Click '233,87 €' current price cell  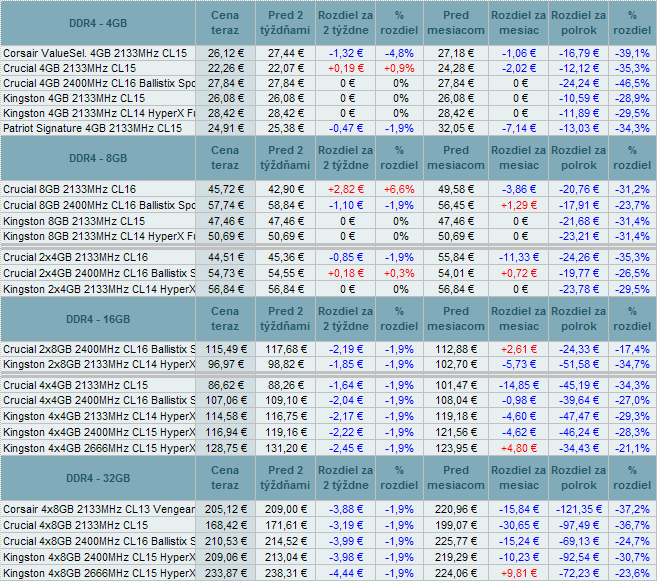click(x=225, y=573)
